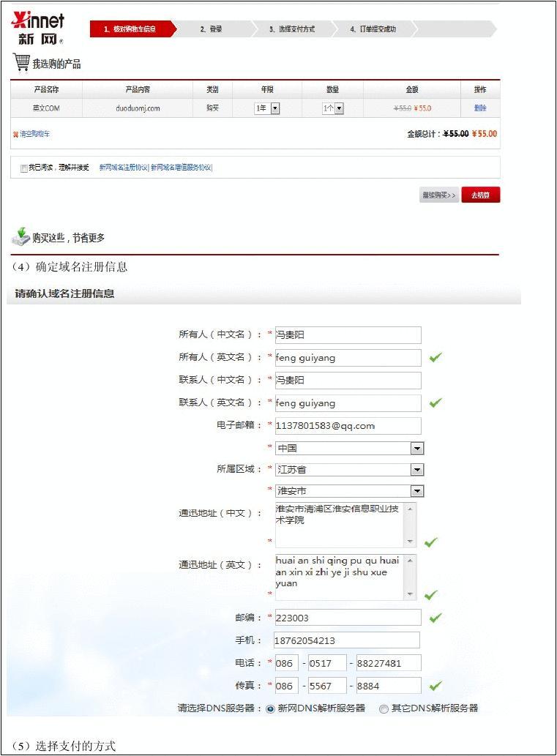Viewport: 557px width, 756px height.
Task: Click the red X clear-cart icon
Action: 15,135
